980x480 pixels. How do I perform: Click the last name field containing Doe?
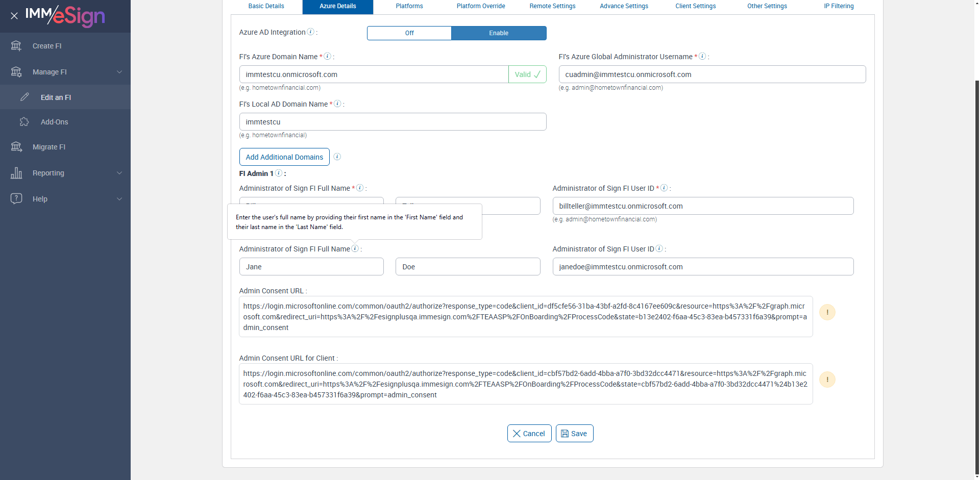pos(468,267)
